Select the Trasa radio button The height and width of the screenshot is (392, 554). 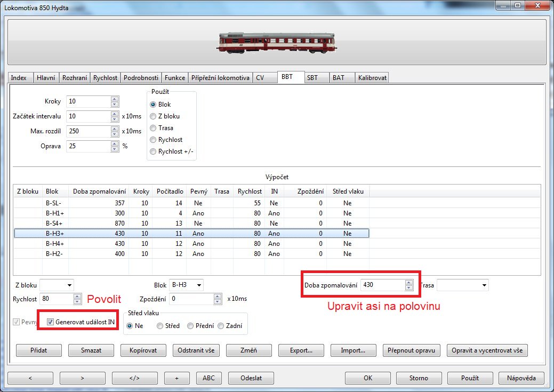(154, 128)
